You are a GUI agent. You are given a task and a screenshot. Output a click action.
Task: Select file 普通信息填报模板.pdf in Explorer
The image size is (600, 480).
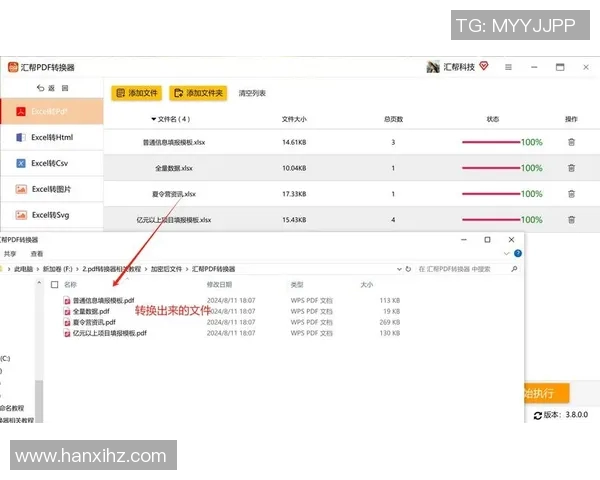coord(103,301)
